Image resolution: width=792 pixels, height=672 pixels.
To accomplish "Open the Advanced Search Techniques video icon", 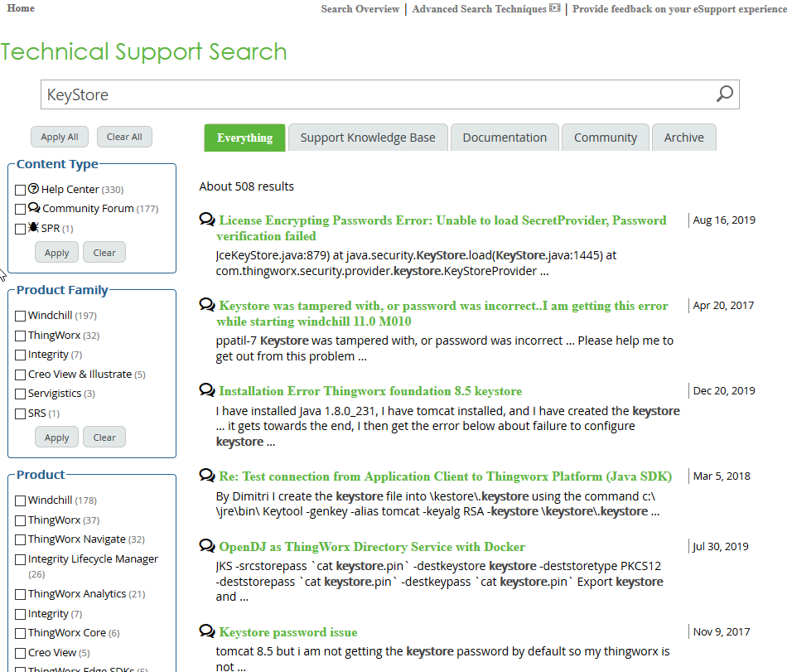I will pyautogui.click(x=554, y=8).
